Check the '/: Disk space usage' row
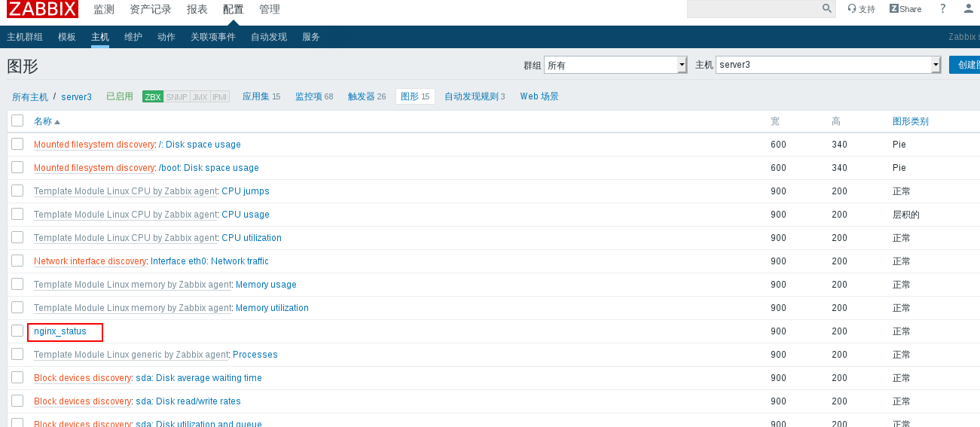 [x=17, y=144]
